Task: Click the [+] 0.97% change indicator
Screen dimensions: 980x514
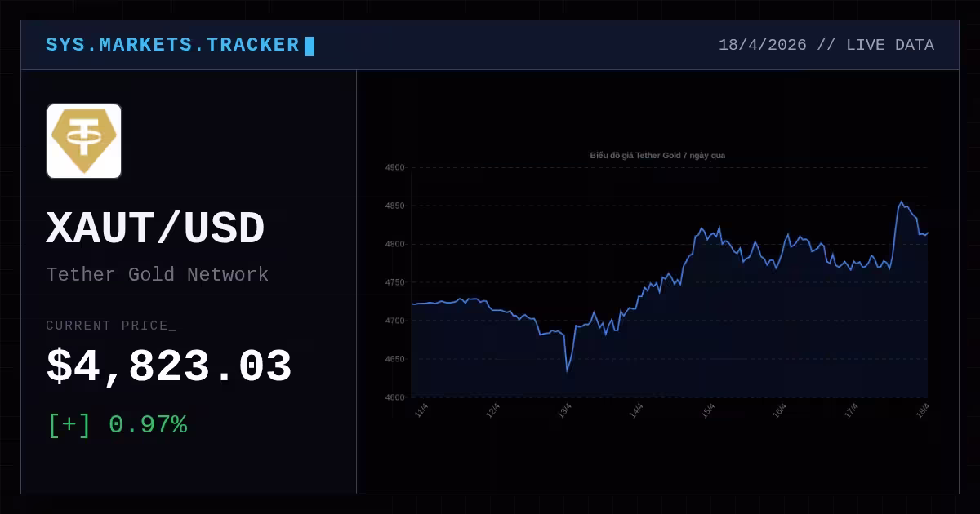Action: [117, 425]
